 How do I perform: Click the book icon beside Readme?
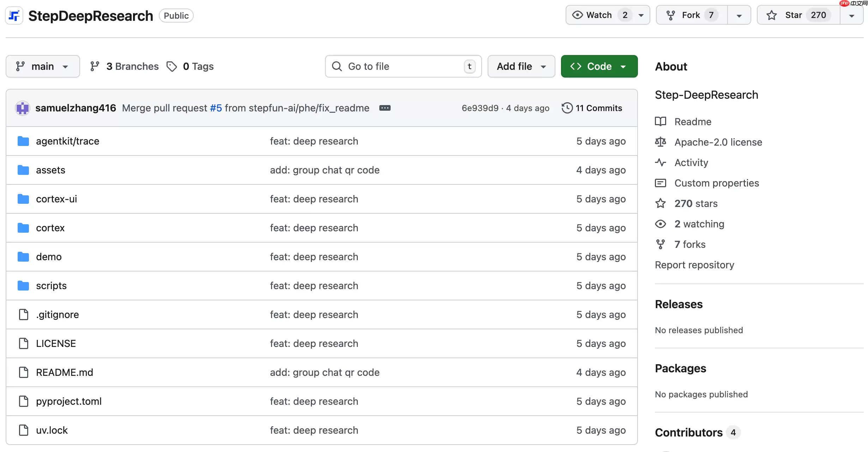tap(660, 121)
